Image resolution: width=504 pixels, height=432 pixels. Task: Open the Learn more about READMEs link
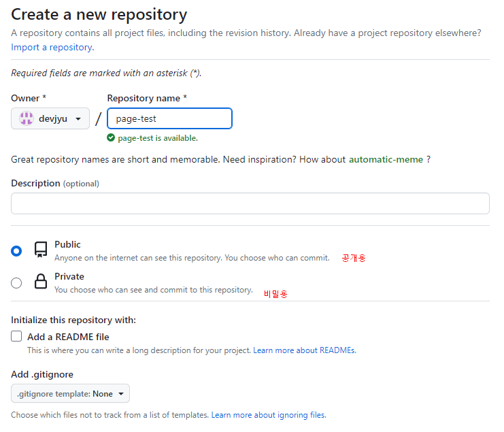[x=304, y=350]
